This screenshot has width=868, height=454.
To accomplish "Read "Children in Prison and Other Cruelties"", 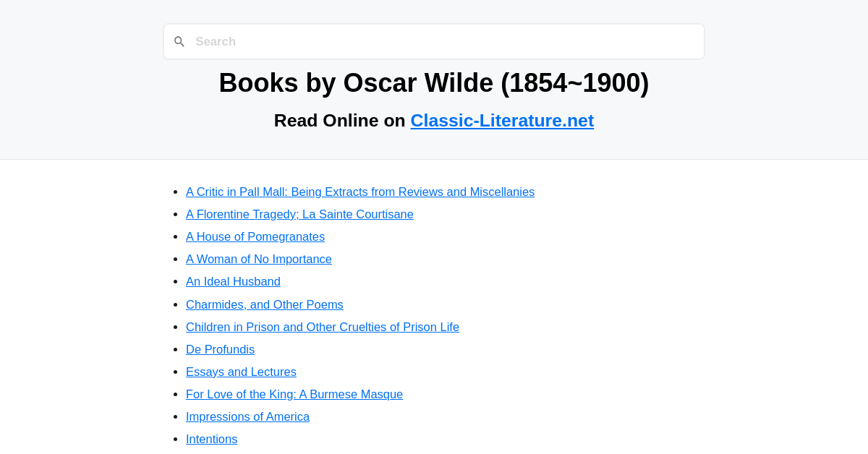I will point(323,327).
